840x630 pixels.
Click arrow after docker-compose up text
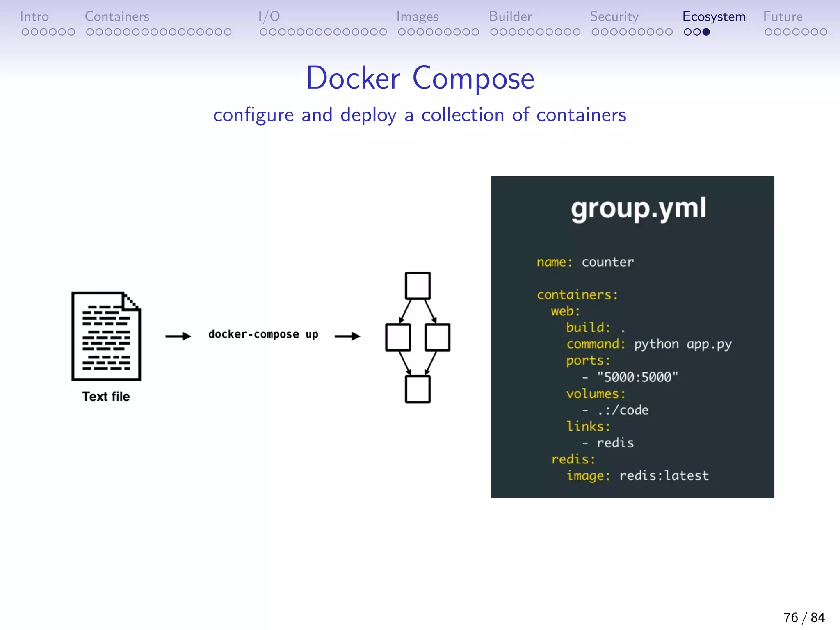pyautogui.click(x=347, y=336)
